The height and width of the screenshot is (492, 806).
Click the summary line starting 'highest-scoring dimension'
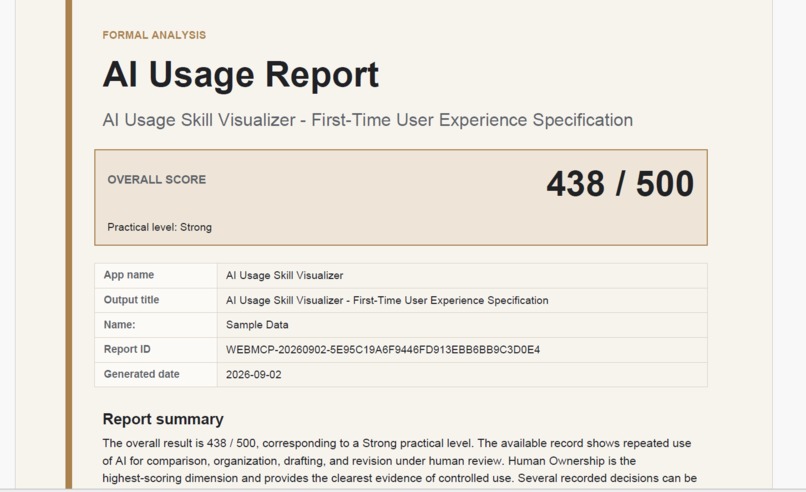coord(399,478)
